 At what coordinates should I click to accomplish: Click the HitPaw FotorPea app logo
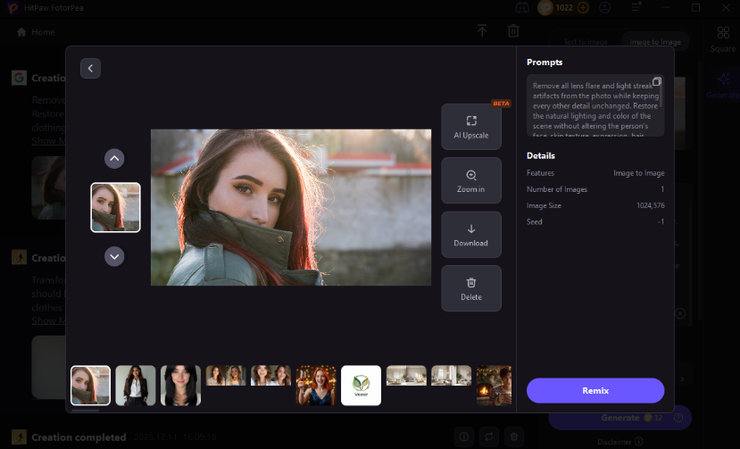coord(13,8)
